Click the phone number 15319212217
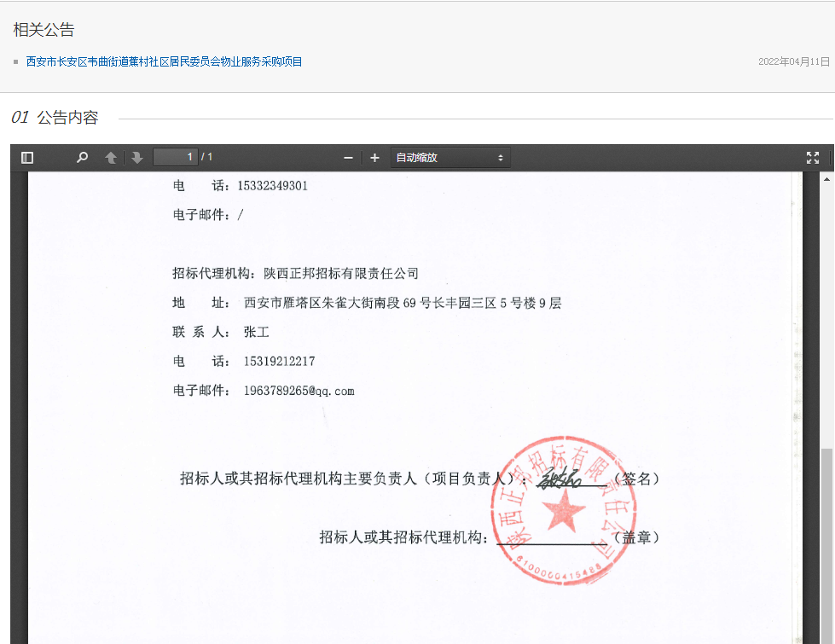Screen dimensions: 835x644 [279, 362]
